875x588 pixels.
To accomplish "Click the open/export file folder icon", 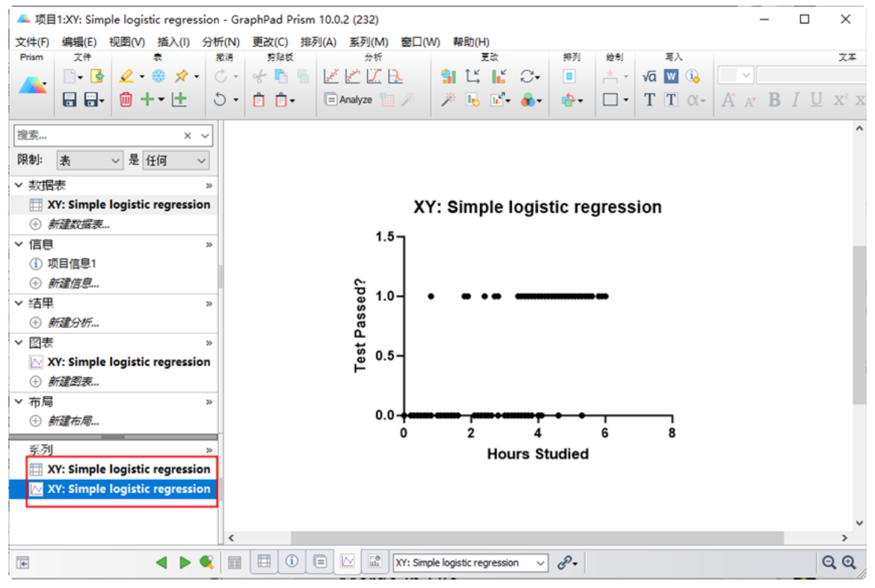I will [97, 76].
